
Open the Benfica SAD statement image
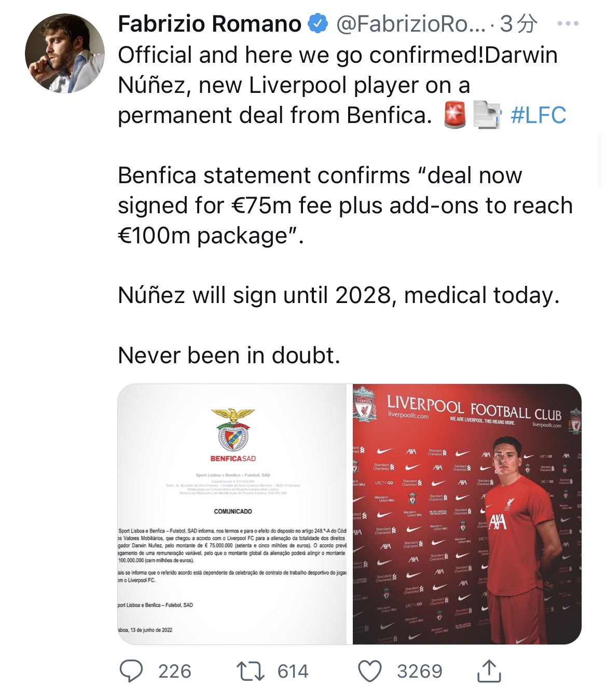point(232,514)
